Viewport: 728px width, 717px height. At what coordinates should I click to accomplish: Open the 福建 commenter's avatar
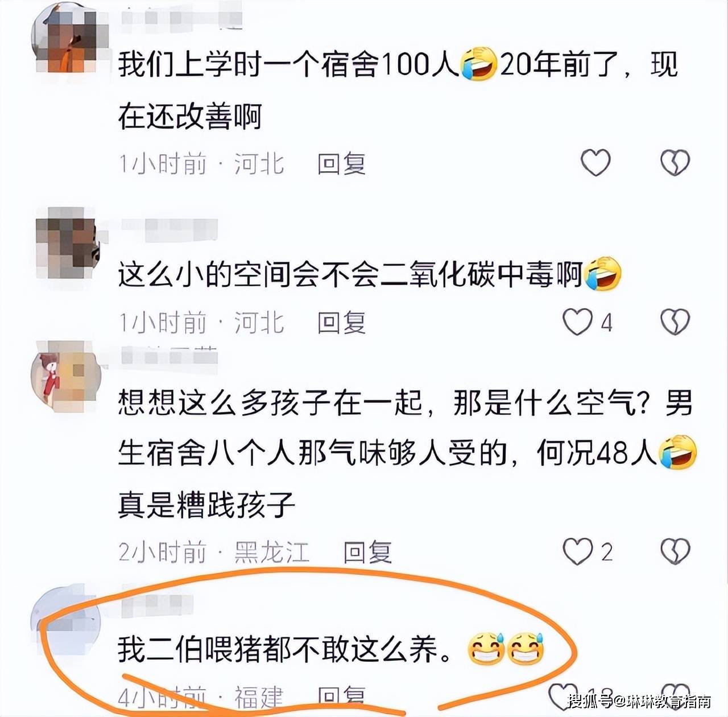tap(65, 617)
